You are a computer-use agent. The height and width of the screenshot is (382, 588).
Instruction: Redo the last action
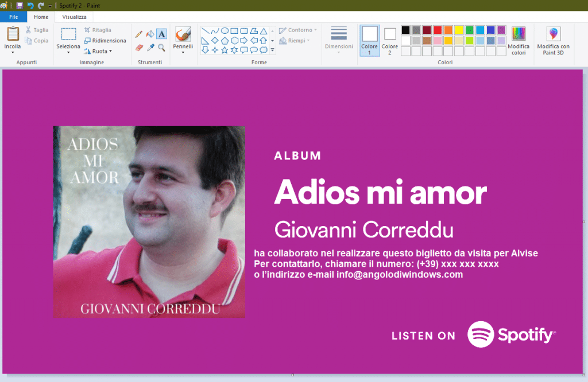(41, 6)
